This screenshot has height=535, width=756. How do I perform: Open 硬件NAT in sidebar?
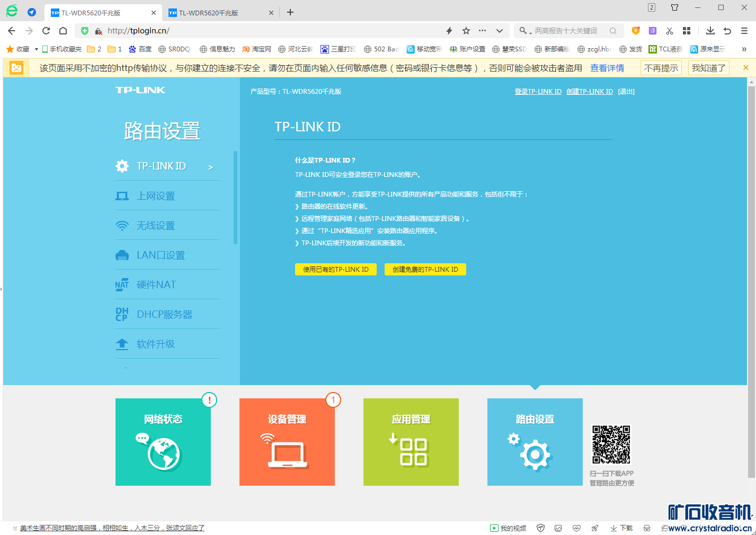[167, 284]
